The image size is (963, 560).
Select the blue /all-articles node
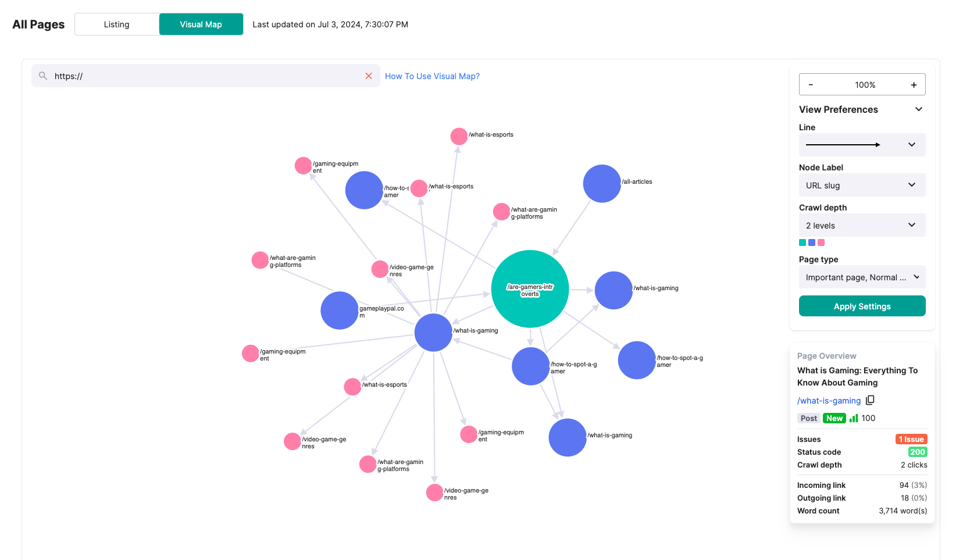click(x=602, y=184)
